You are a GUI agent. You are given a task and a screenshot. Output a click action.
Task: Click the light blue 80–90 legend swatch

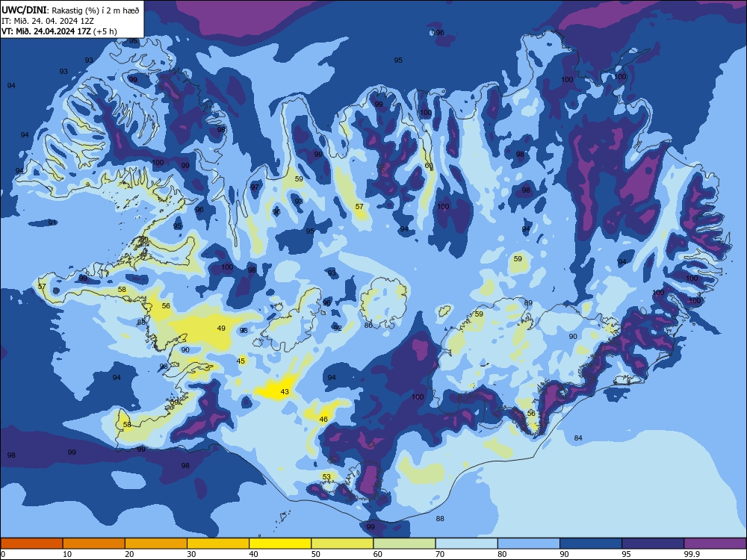(x=529, y=544)
